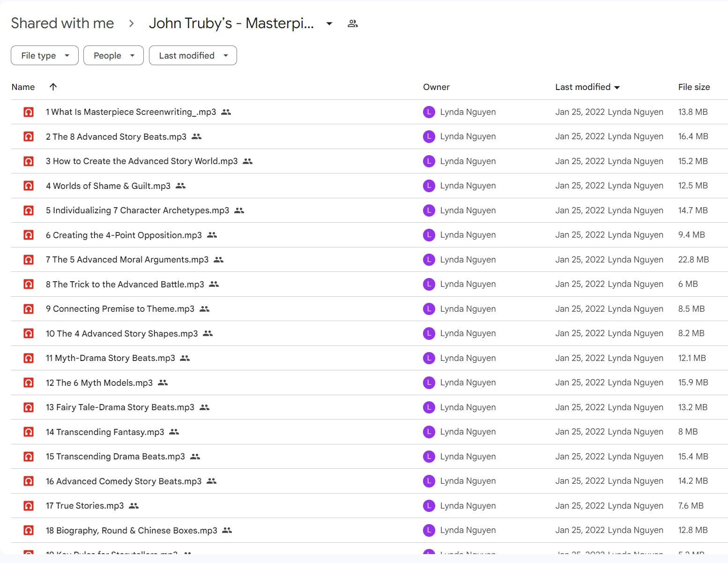Open the People filter dropdown
Viewport: 728px width, 563px height.
(113, 55)
